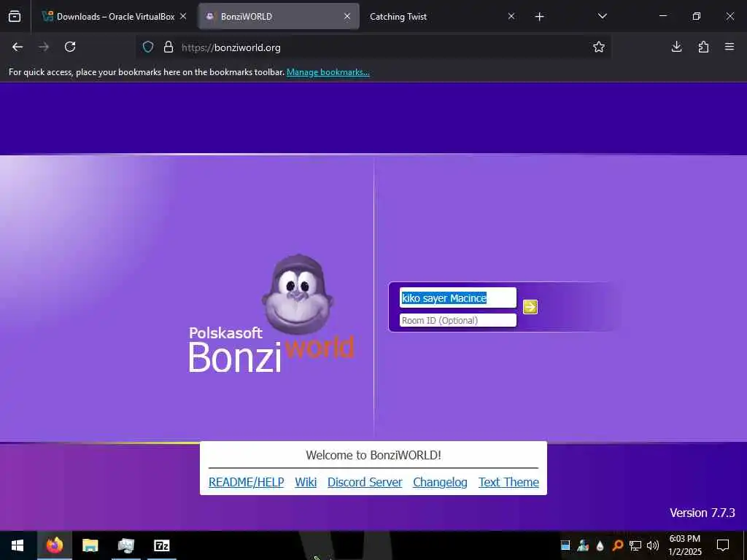The width and height of the screenshot is (747, 560).
Task: Open the Windows Start menu
Action: click(18, 545)
